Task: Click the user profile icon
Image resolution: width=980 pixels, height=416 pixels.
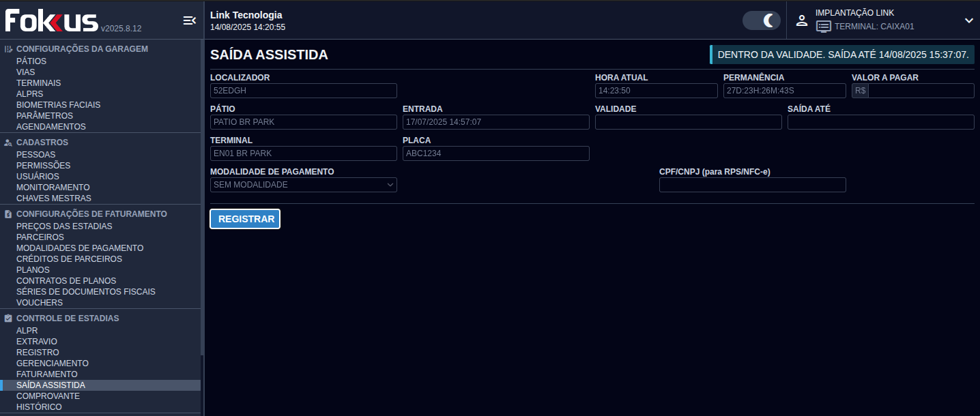Action: pos(802,20)
